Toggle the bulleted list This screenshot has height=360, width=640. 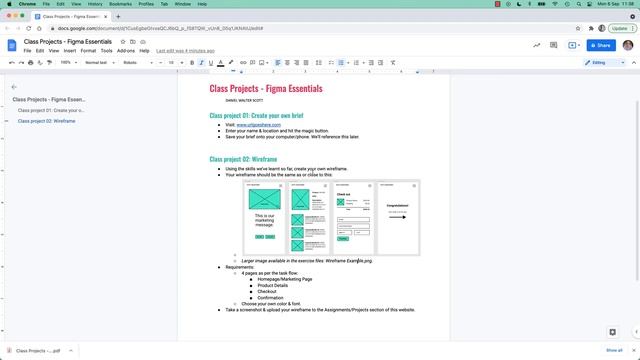pos(341,63)
